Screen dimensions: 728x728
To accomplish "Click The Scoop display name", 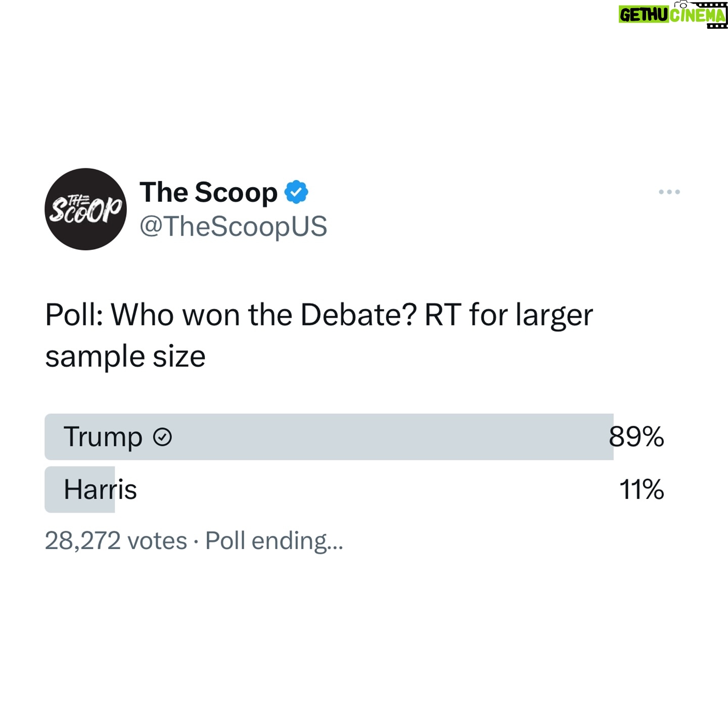I will (208, 192).
